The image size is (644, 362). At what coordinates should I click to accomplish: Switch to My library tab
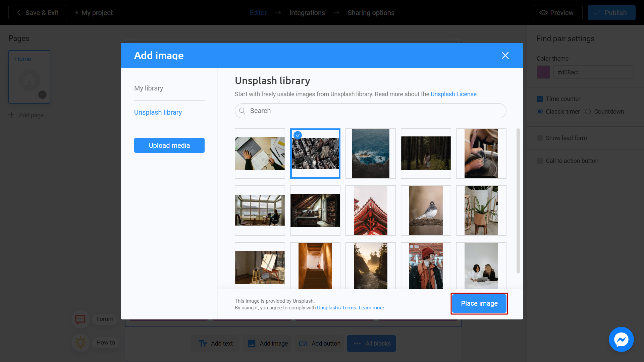click(x=149, y=88)
